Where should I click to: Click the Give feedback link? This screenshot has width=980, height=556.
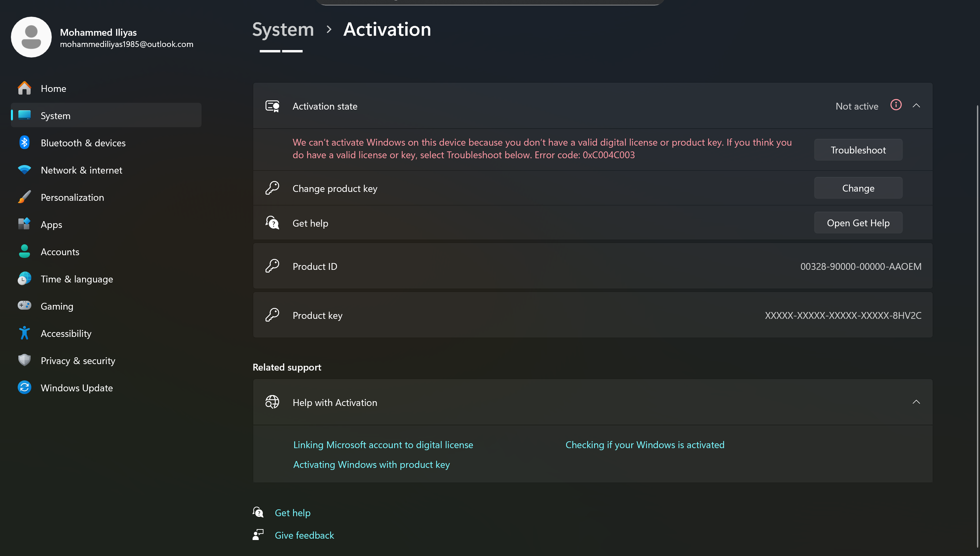coord(304,535)
